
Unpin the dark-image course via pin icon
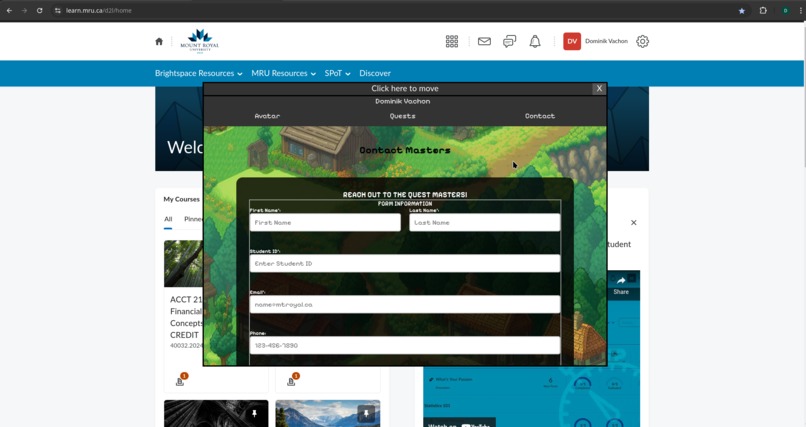254,414
